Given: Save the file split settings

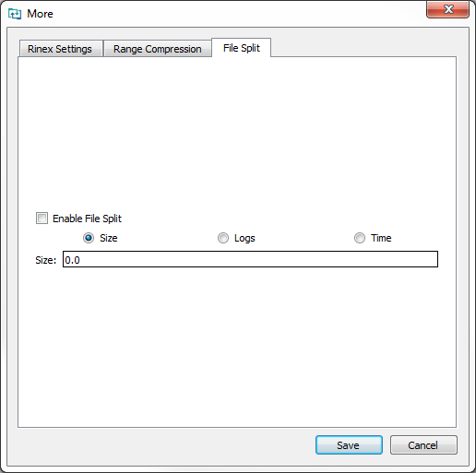Looking at the screenshot, I should click(x=349, y=444).
